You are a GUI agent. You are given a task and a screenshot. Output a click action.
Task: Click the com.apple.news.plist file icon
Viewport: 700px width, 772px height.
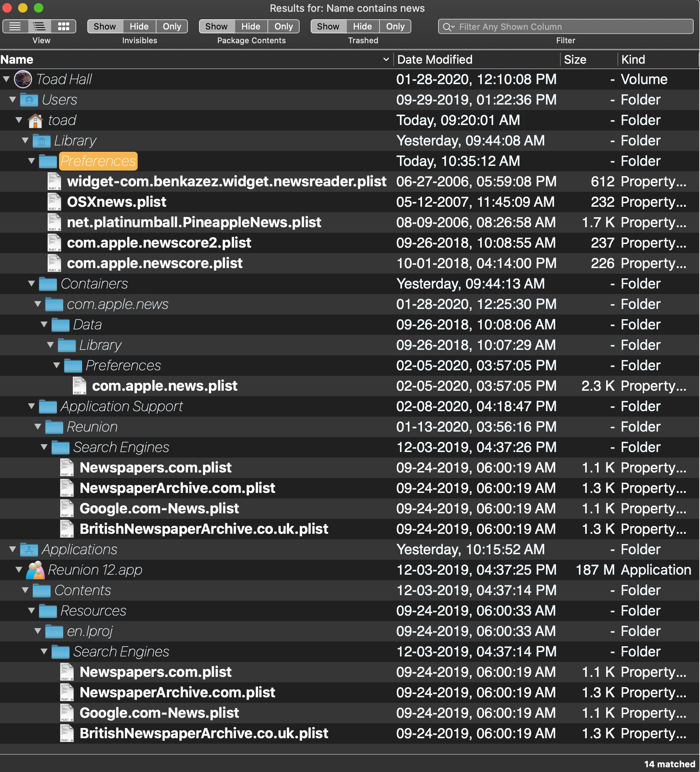point(79,386)
